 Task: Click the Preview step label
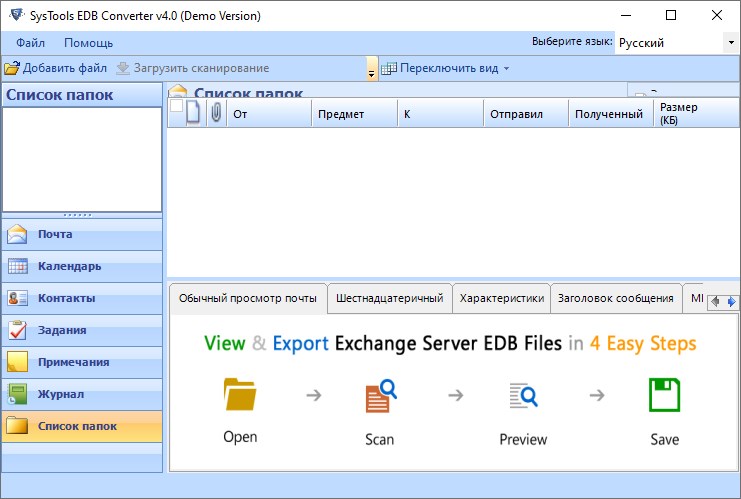tap(523, 439)
